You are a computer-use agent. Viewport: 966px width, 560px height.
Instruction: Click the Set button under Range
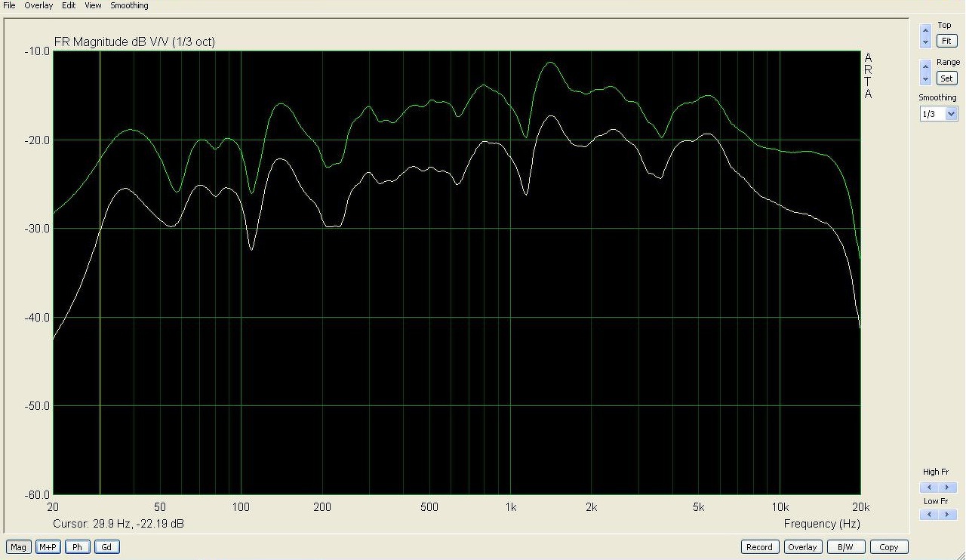pos(946,78)
